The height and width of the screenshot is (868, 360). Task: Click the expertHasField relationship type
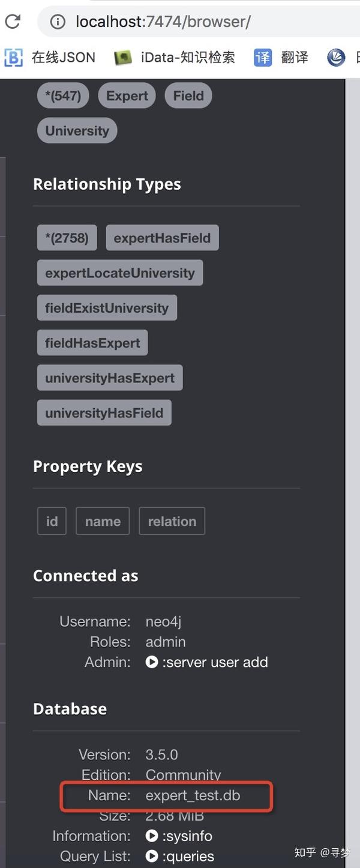(x=162, y=238)
